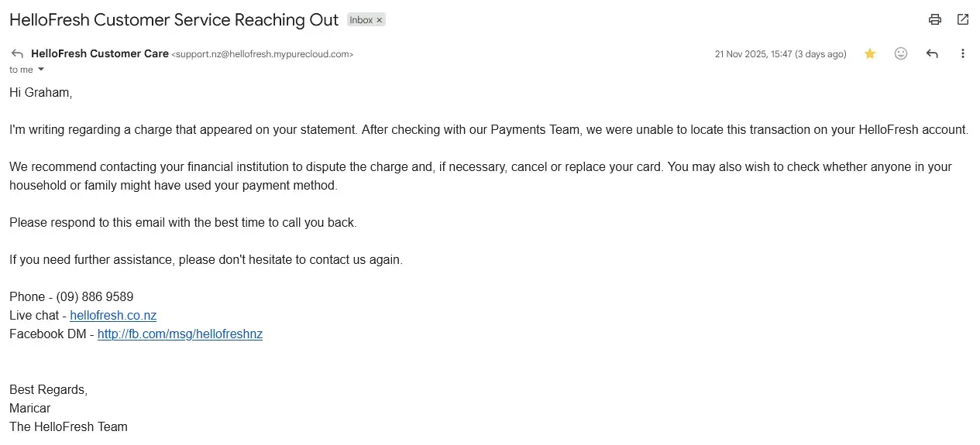
Task: Reply using the arrow beside the emoji icon
Action: [x=932, y=54]
